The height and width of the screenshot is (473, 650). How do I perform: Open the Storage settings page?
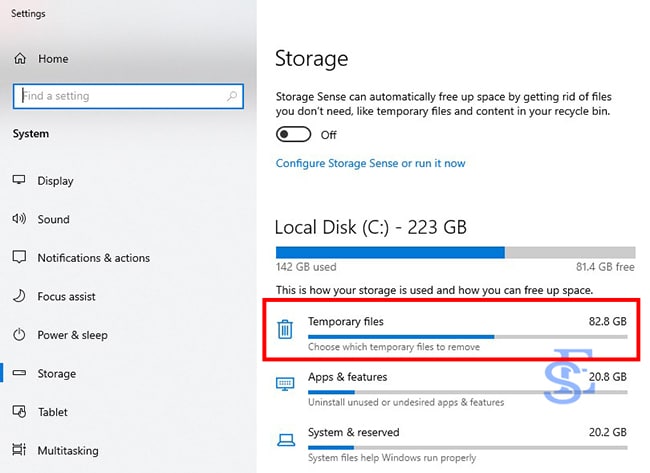click(56, 373)
